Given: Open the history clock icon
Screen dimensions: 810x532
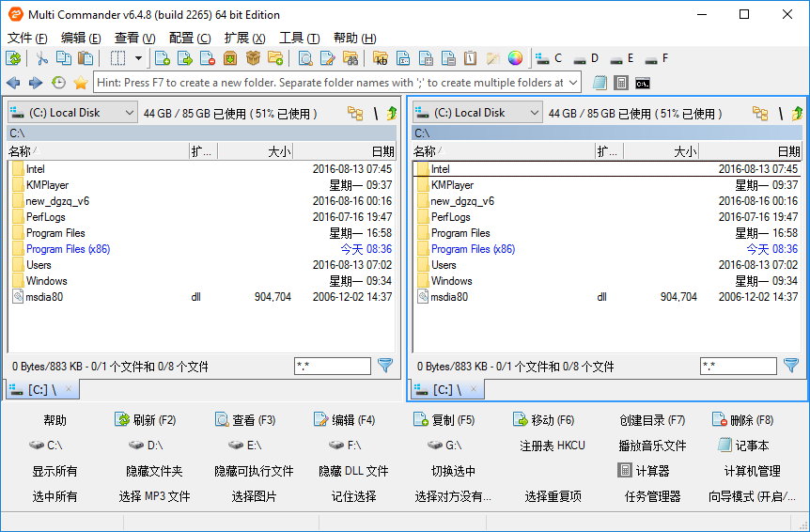Looking at the screenshot, I should coord(58,83).
